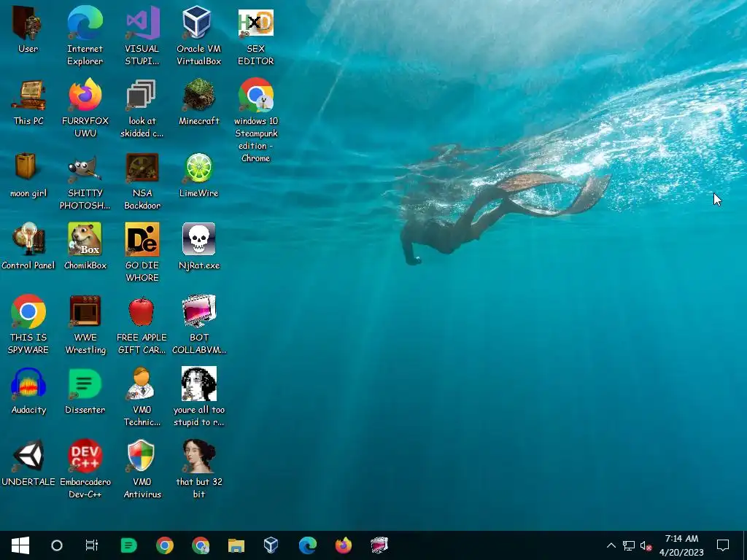Select windows 10 Steampunk edition Chrome shortcut
Image resolution: width=747 pixels, height=560 pixels.
(256, 120)
